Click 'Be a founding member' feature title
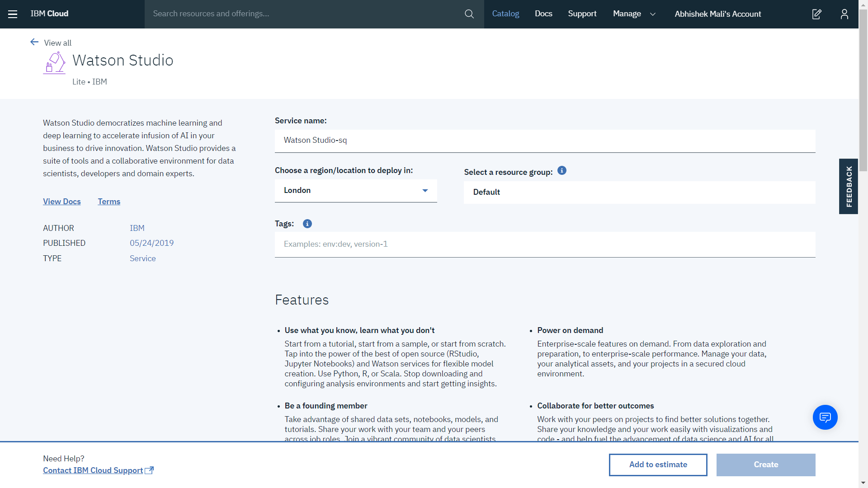This screenshot has width=868, height=488. point(325,406)
